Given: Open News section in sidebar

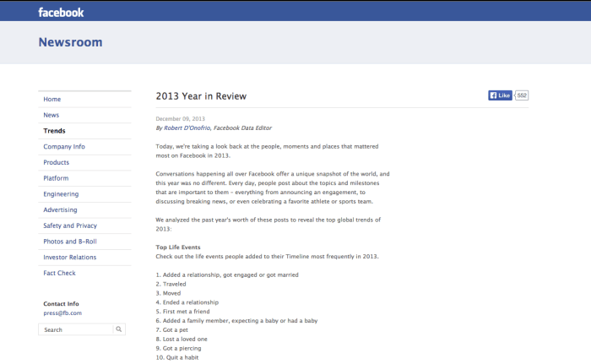Looking at the screenshot, I should [x=52, y=115].
